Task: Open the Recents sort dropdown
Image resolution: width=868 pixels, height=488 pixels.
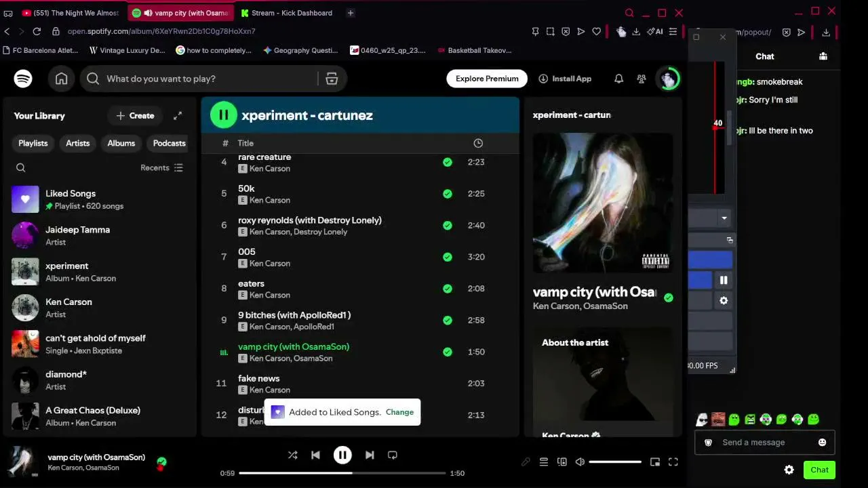Action: (162, 167)
